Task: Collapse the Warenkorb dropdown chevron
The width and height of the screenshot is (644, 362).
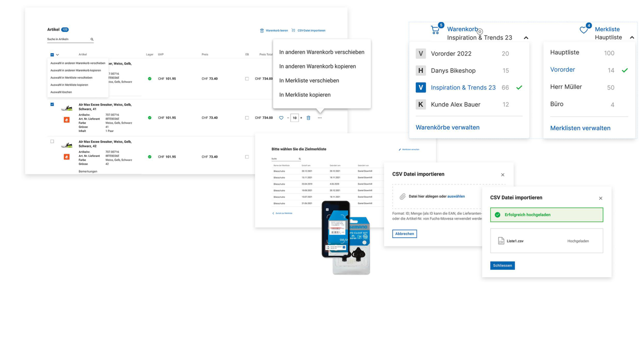Action: pyautogui.click(x=526, y=38)
